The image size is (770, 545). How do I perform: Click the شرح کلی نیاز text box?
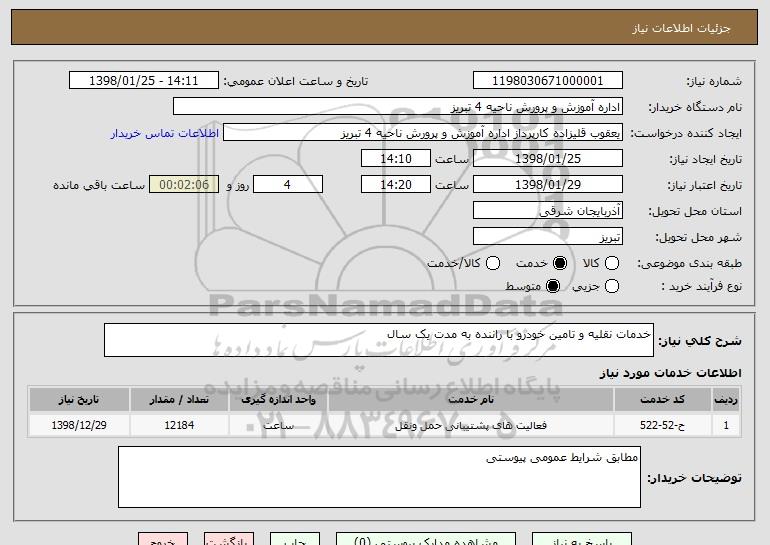pos(379,340)
